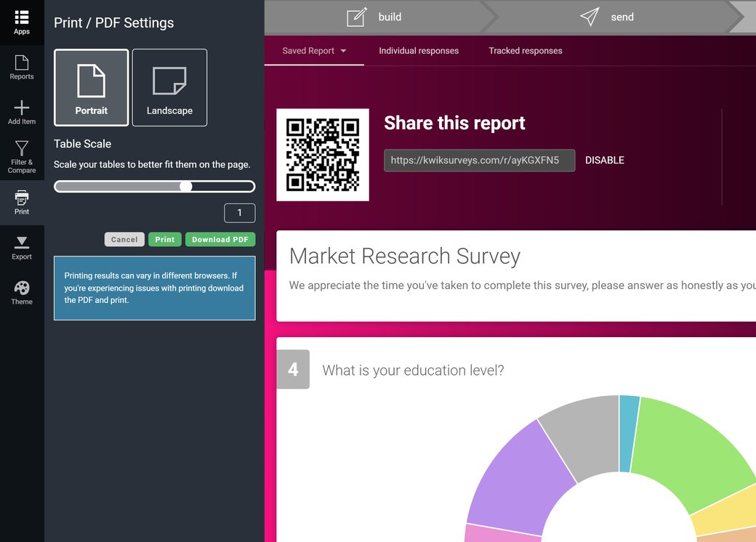
Task: Click the Download PDF button
Action: click(x=220, y=239)
